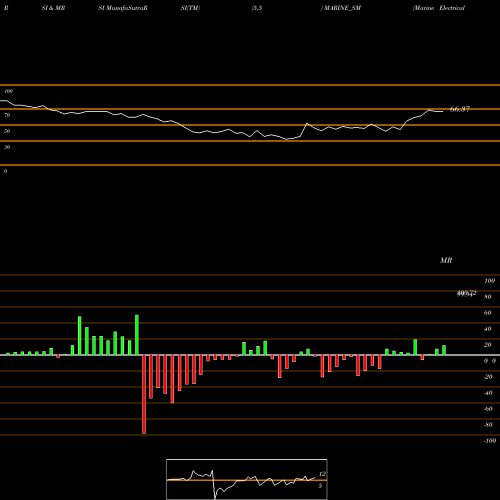Select the 66.37 RSI value label

pyautogui.click(x=460, y=109)
